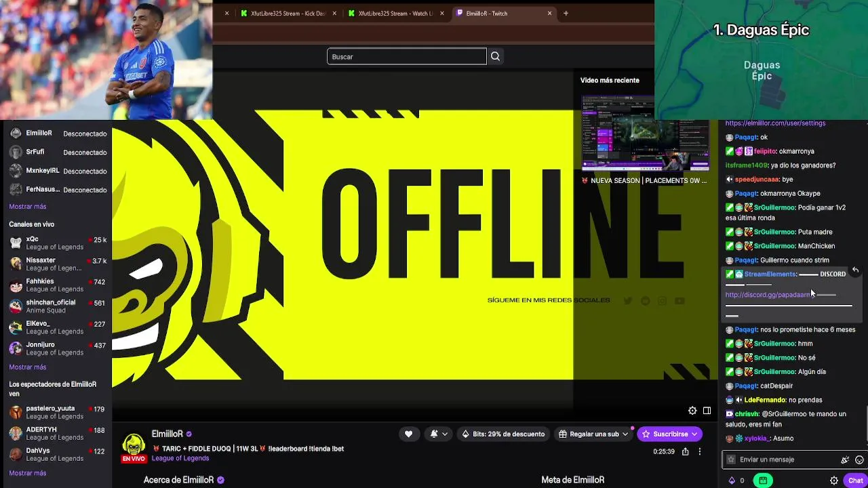Image resolution: width=868 pixels, height=488 pixels.
Task: Click feiipito username in chat
Action: coord(765,151)
